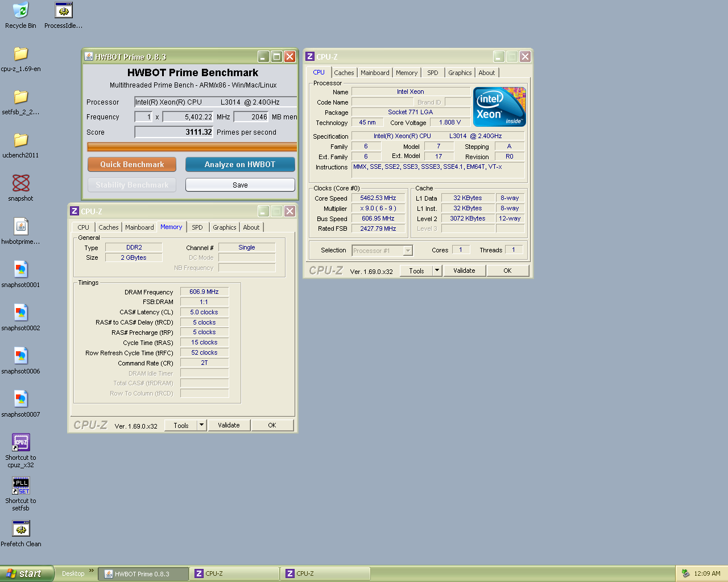Click the Desktop toolbar label on taskbar
The width and height of the screenshot is (728, 582).
pyautogui.click(x=73, y=573)
